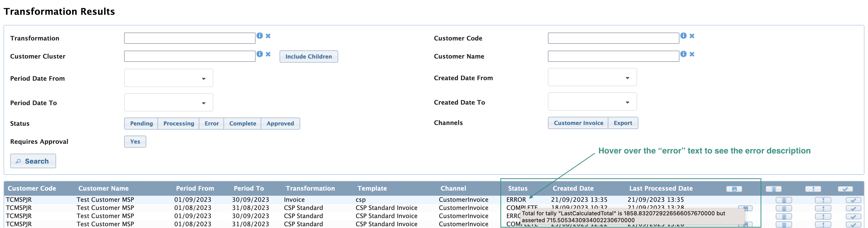868x228 pixels.
Task: Click checkmark on CSP Standard 01/09/2023 row
Action: pos(853,217)
